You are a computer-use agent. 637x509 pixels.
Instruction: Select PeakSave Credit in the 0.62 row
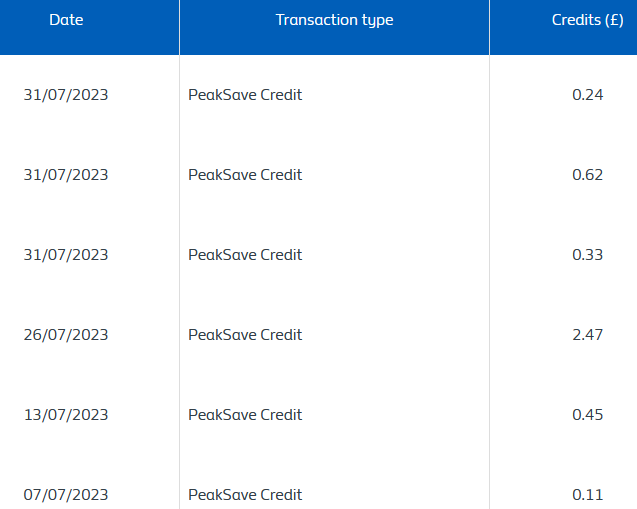coord(245,175)
